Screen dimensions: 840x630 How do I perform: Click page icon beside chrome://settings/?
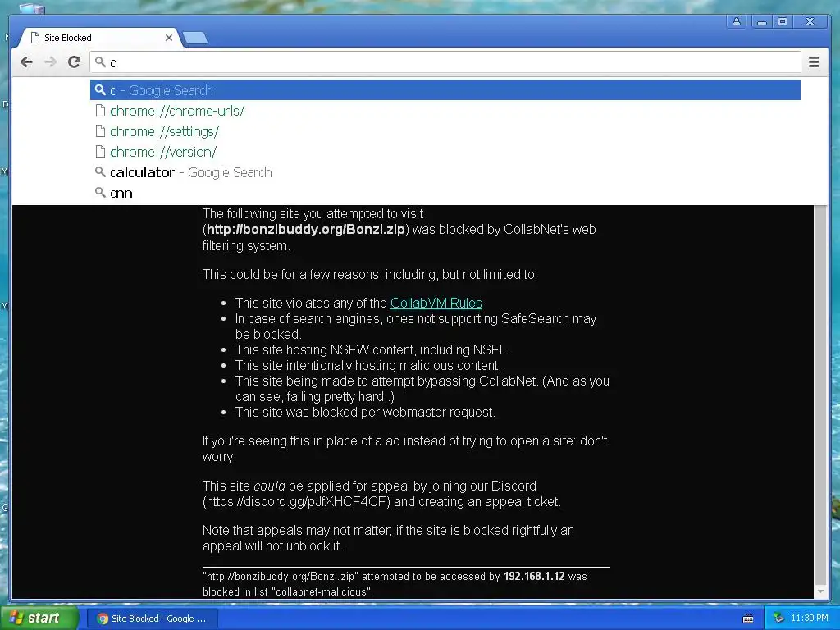point(100,131)
